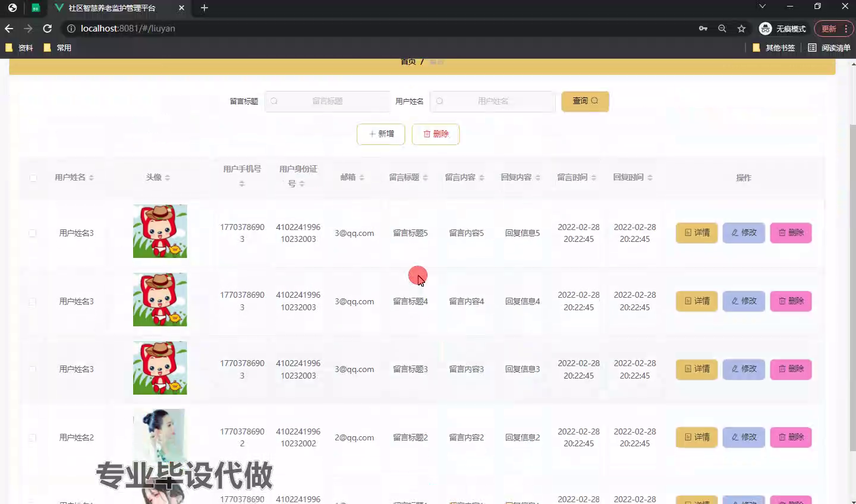This screenshot has height=504, width=856.
Task: Click 修改 for 留言标题3 row
Action: tap(744, 369)
